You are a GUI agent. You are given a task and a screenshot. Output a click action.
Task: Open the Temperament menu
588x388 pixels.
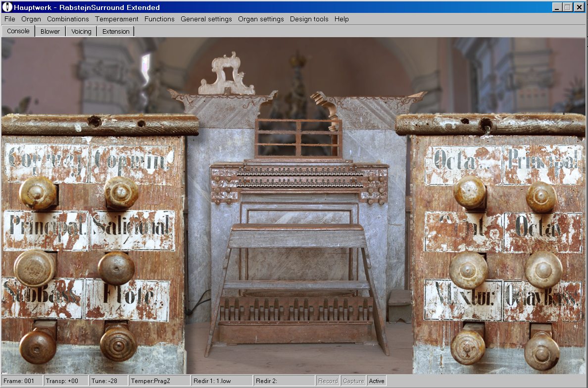tap(117, 19)
